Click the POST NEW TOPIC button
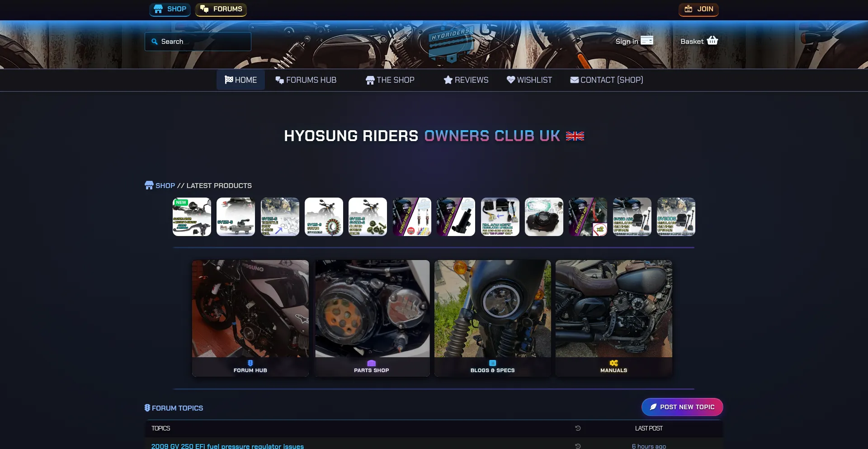This screenshot has height=449, width=868. (x=682, y=407)
